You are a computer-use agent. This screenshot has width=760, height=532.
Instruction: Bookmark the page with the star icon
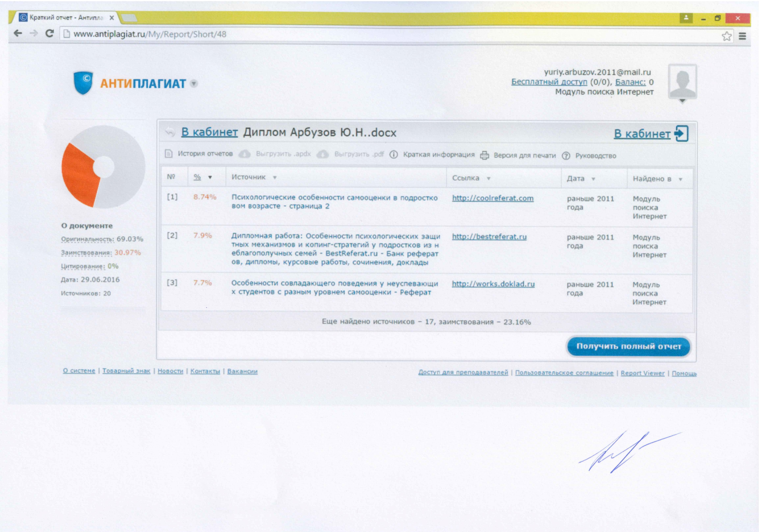[x=726, y=36]
